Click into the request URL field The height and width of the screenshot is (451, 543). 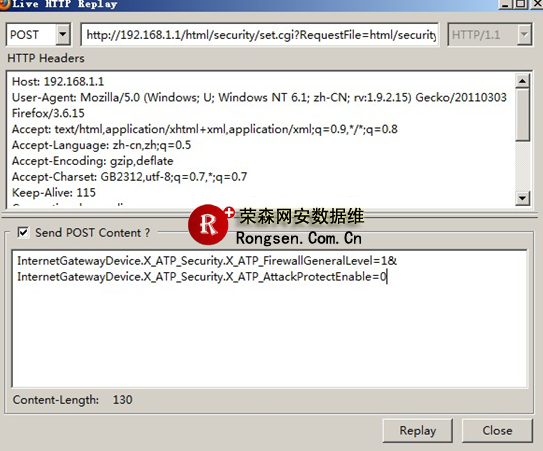(260, 35)
